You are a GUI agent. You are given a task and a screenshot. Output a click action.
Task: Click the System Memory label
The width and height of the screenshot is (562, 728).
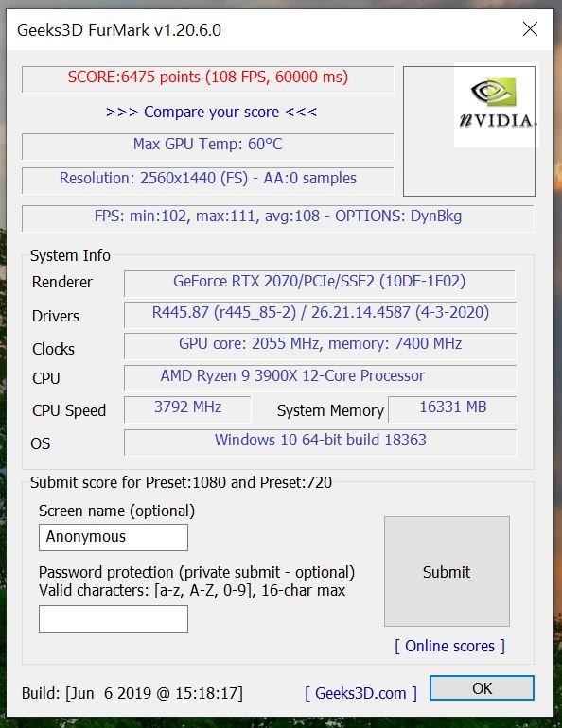click(330, 410)
